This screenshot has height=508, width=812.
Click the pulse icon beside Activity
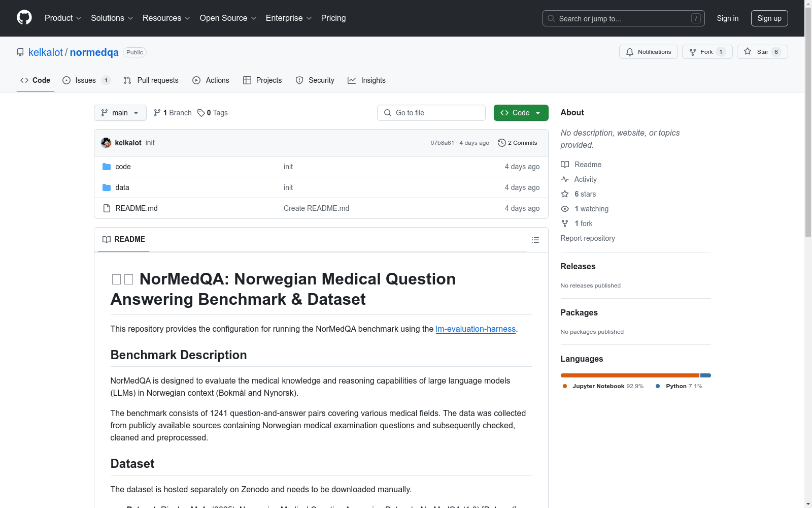(565, 179)
